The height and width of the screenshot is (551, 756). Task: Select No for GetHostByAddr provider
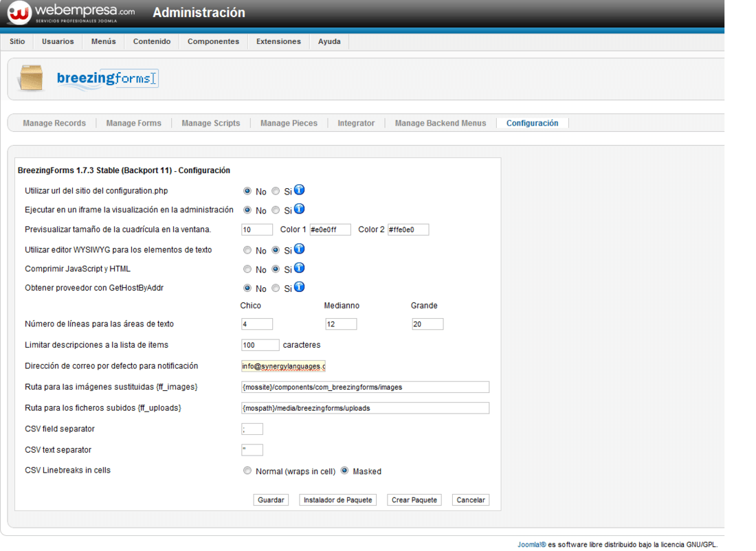247,289
